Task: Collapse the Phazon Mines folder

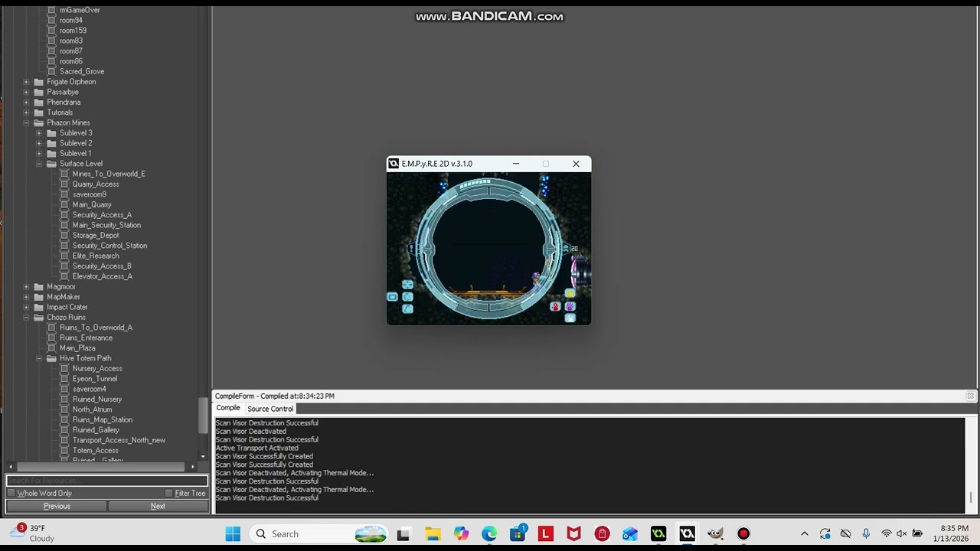Action: click(x=26, y=122)
